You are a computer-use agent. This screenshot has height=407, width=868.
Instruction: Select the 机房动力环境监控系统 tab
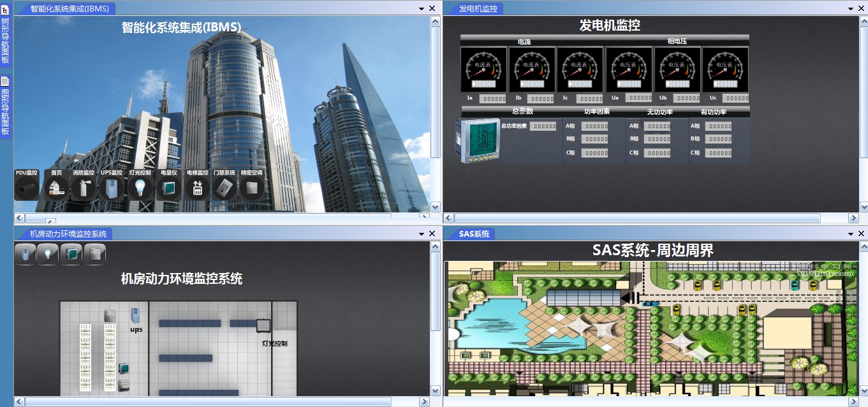click(68, 234)
